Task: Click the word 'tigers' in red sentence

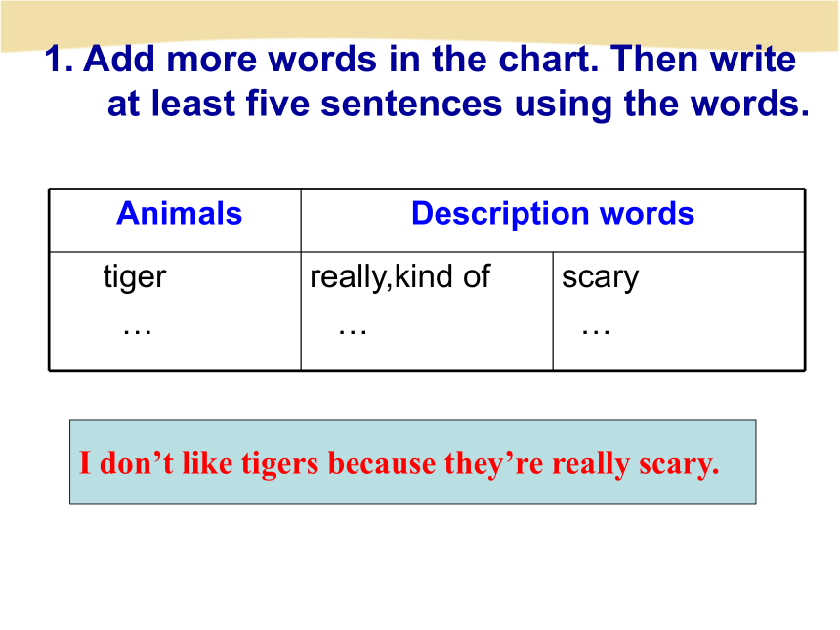Action: click(279, 464)
